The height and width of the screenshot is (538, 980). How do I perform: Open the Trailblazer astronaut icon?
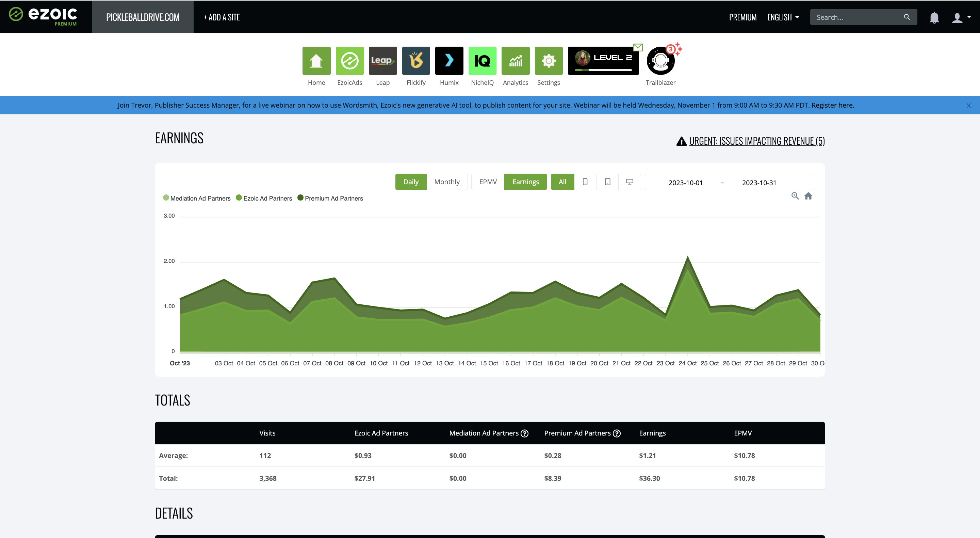tap(661, 61)
